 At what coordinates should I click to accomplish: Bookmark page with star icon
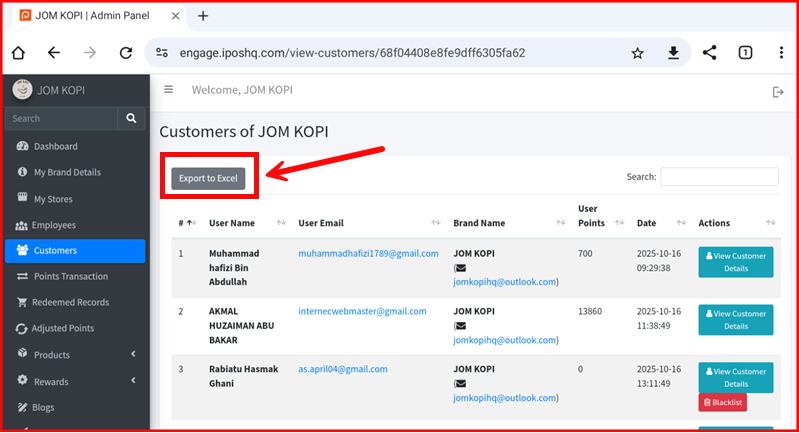[637, 53]
